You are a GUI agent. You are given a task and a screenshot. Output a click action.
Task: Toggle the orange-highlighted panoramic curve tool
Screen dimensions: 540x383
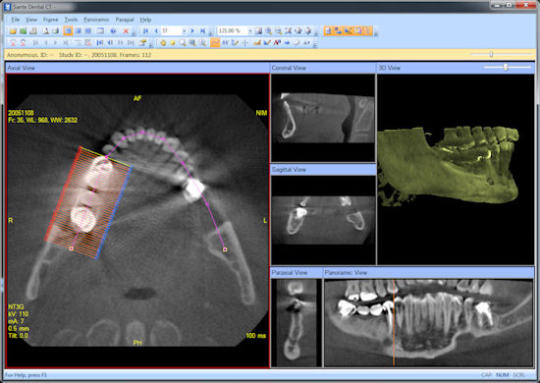(x=215, y=43)
